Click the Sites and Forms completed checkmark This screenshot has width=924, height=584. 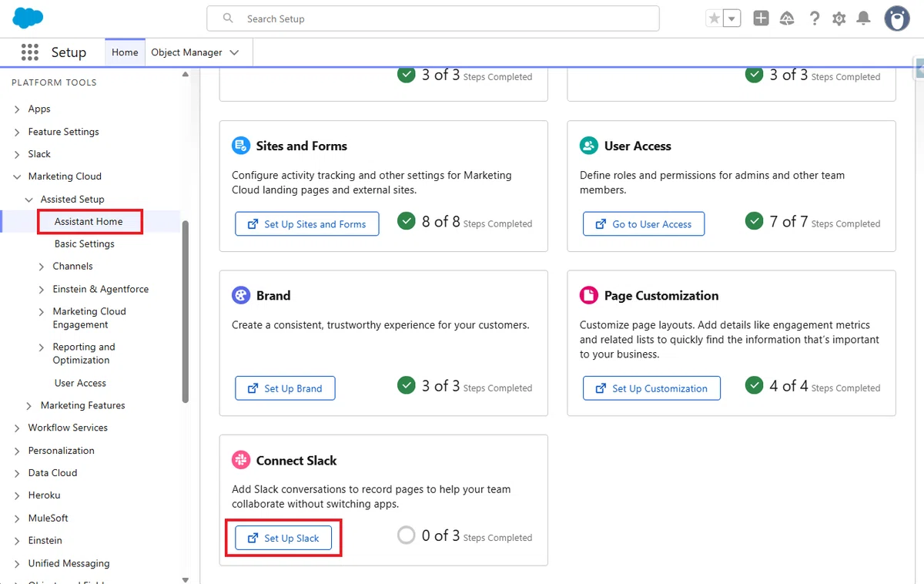(407, 222)
